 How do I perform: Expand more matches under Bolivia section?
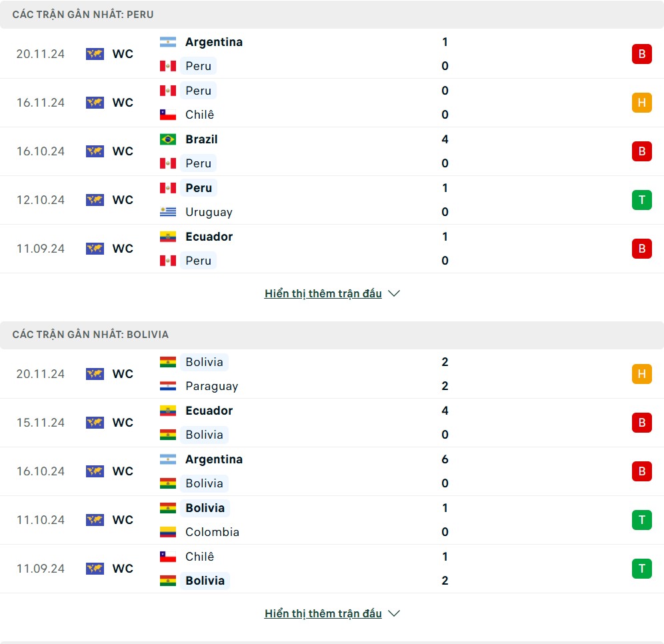click(x=323, y=613)
